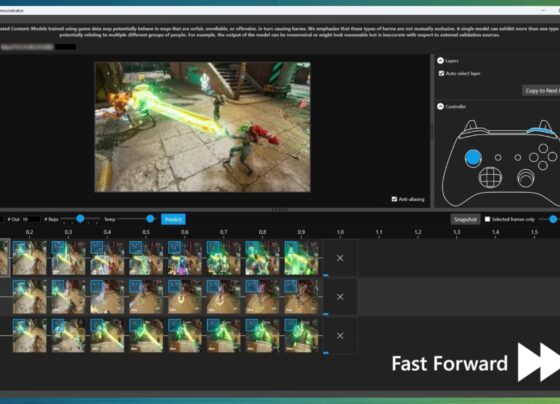560x404 pixels.
Task: Click the right trigger on the controller diagram
Action: (x=544, y=124)
